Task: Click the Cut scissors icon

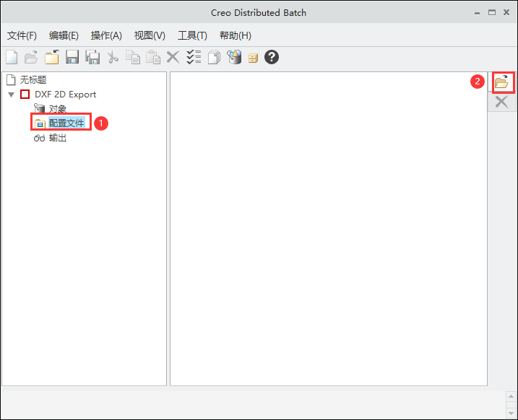Action: (x=113, y=57)
